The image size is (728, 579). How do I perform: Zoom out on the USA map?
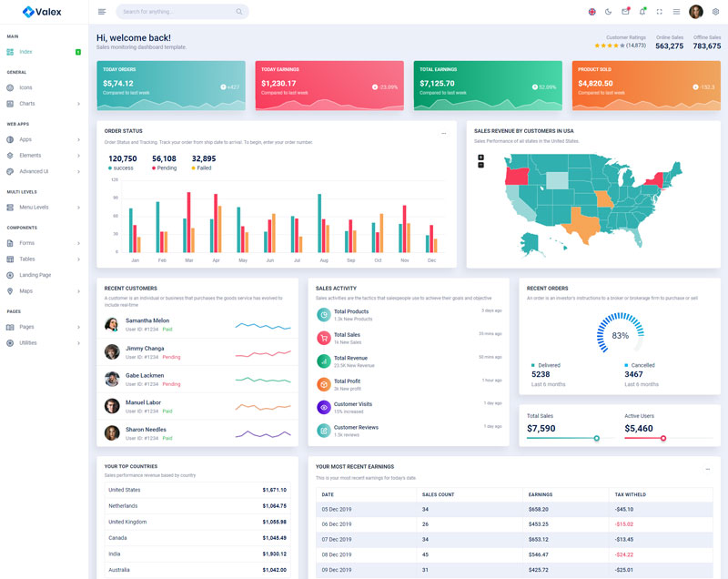click(x=480, y=165)
